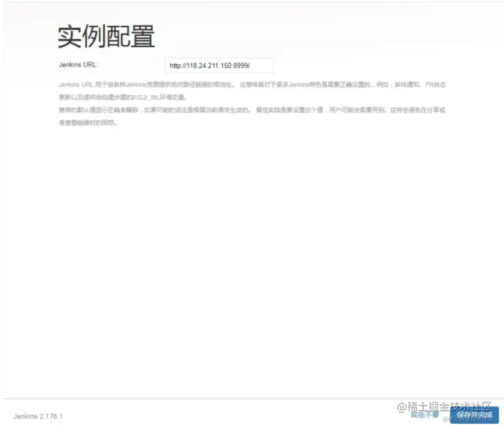This screenshot has width=504, height=425.
Task: Click the Jenkins 2.176.1 version text
Action: tap(38, 416)
